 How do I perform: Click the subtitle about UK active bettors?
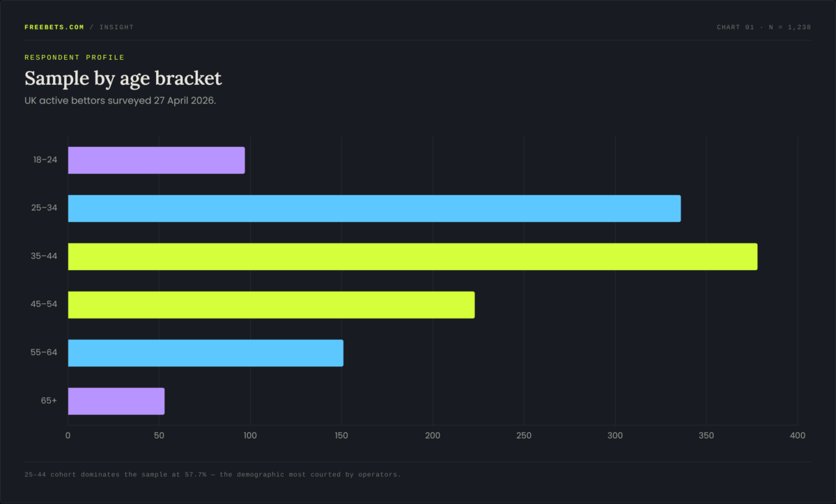(121, 101)
